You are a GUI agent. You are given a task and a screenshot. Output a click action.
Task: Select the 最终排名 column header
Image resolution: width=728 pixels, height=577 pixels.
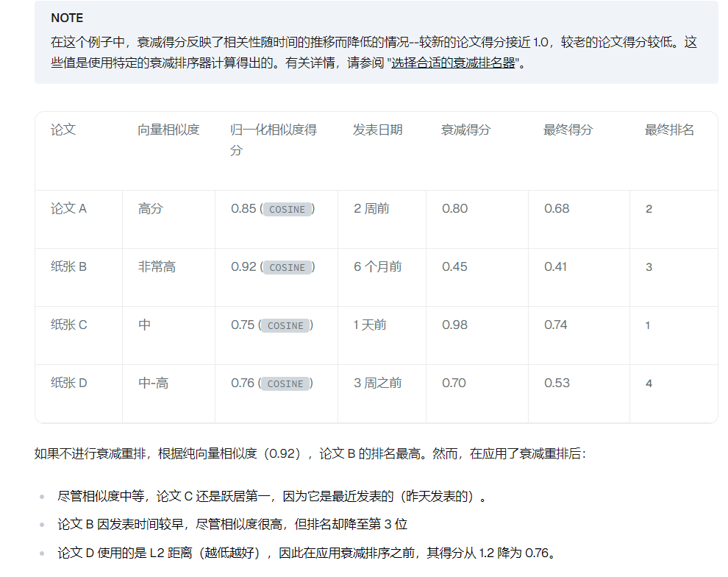point(669,130)
